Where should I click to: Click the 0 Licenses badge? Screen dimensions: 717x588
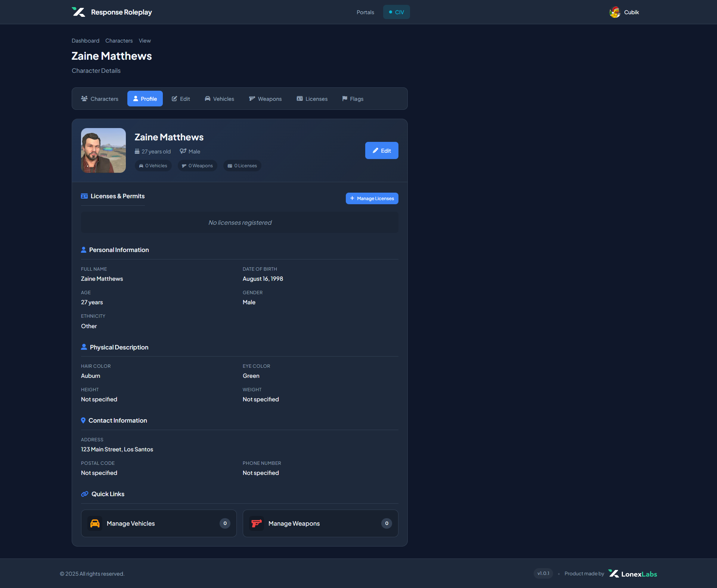[x=242, y=166]
